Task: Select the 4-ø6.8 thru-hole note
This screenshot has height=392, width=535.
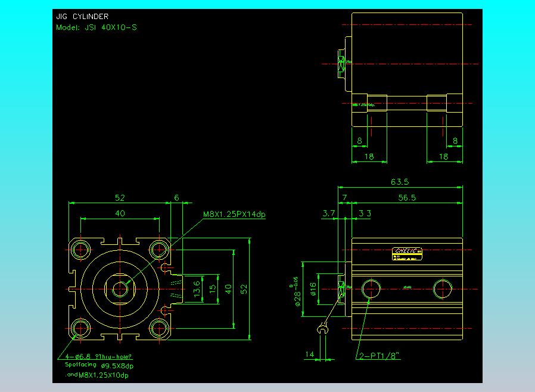Action: 98,356
